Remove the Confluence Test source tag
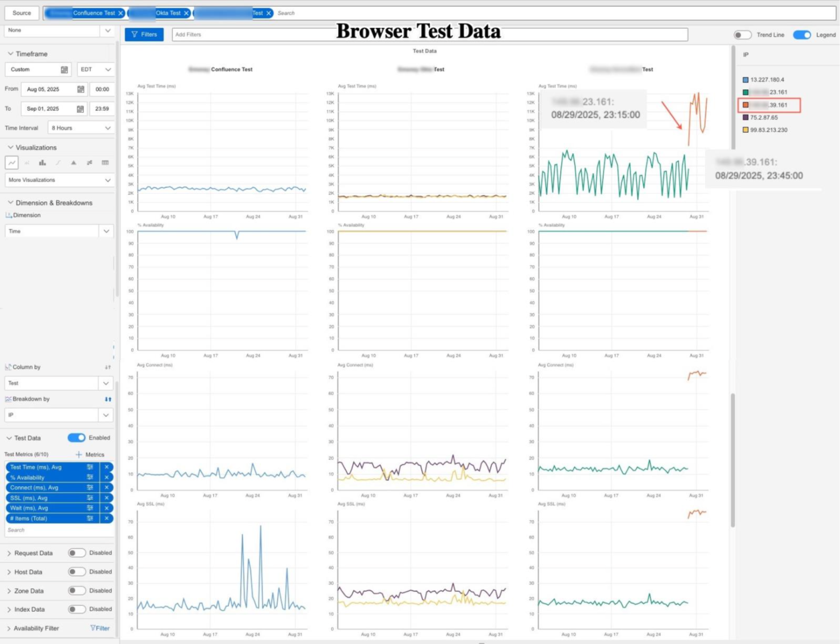The image size is (840, 644). [x=121, y=13]
